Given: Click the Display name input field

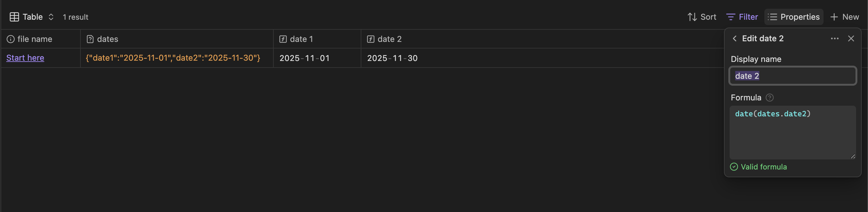Looking at the screenshot, I should [792, 76].
